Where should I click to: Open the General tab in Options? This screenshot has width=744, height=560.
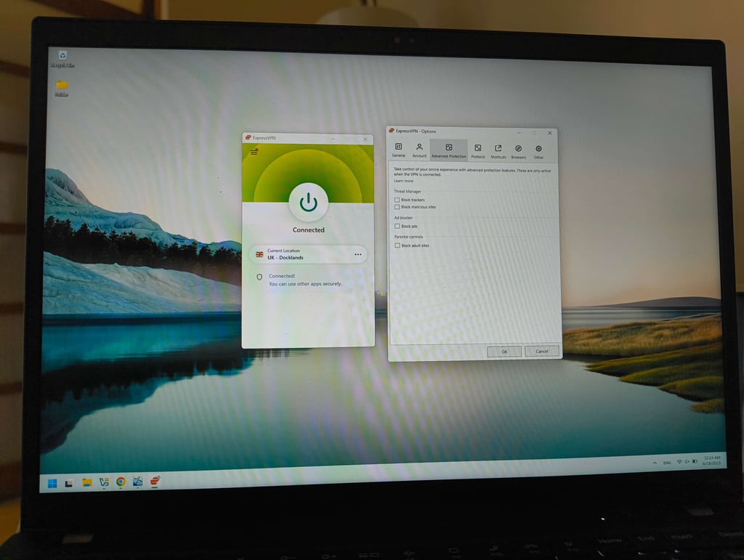coord(399,150)
